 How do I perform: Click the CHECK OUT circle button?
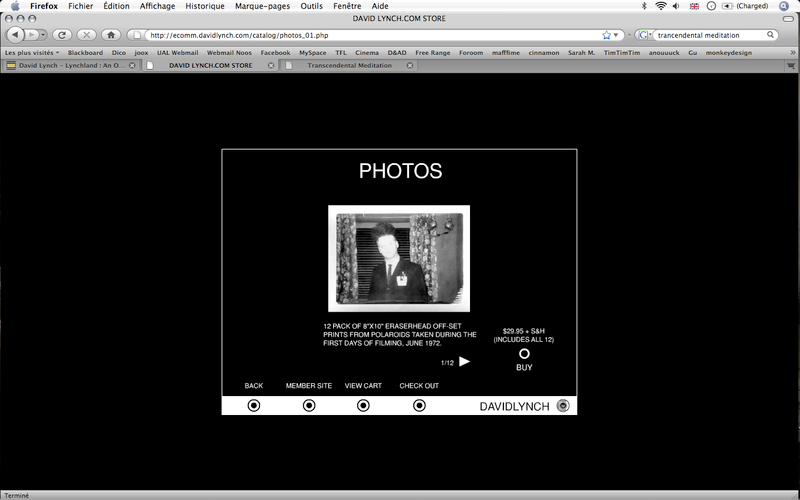click(x=419, y=406)
